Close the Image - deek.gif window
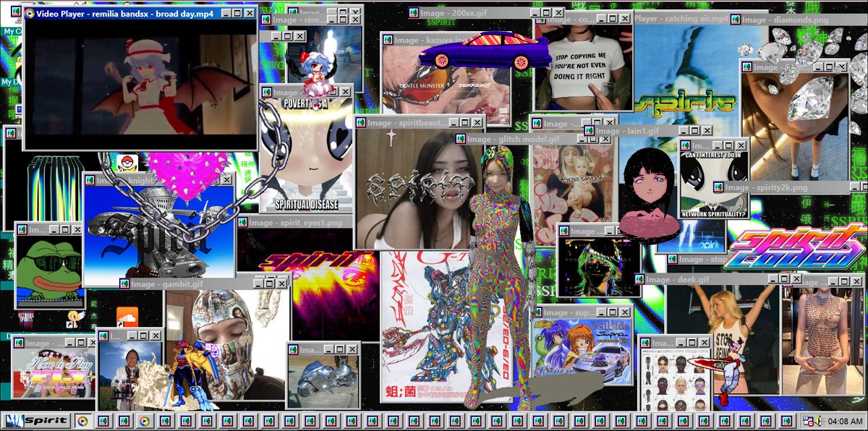The image size is (868, 431). click(796, 279)
